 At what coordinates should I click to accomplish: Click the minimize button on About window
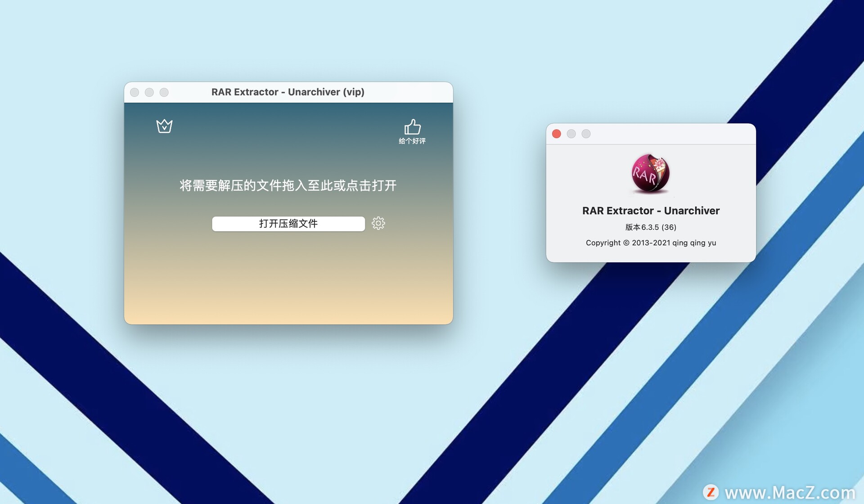(571, 134)
